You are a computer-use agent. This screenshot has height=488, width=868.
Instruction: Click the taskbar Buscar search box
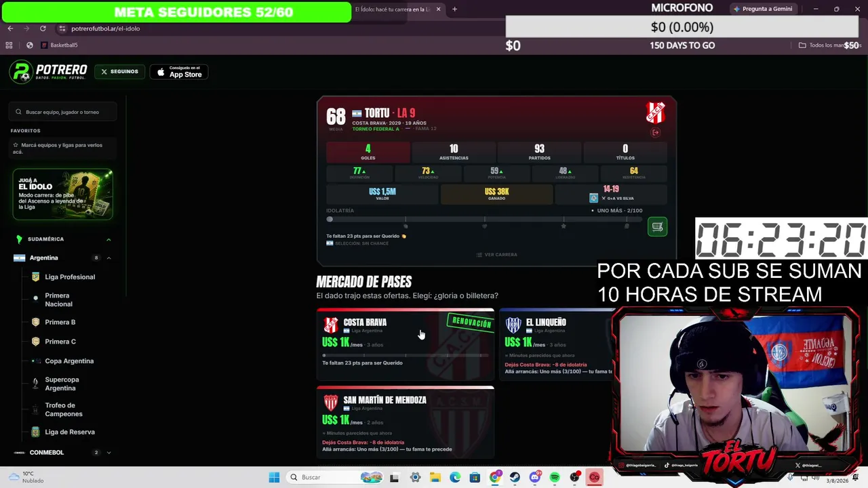click(335, 477)
